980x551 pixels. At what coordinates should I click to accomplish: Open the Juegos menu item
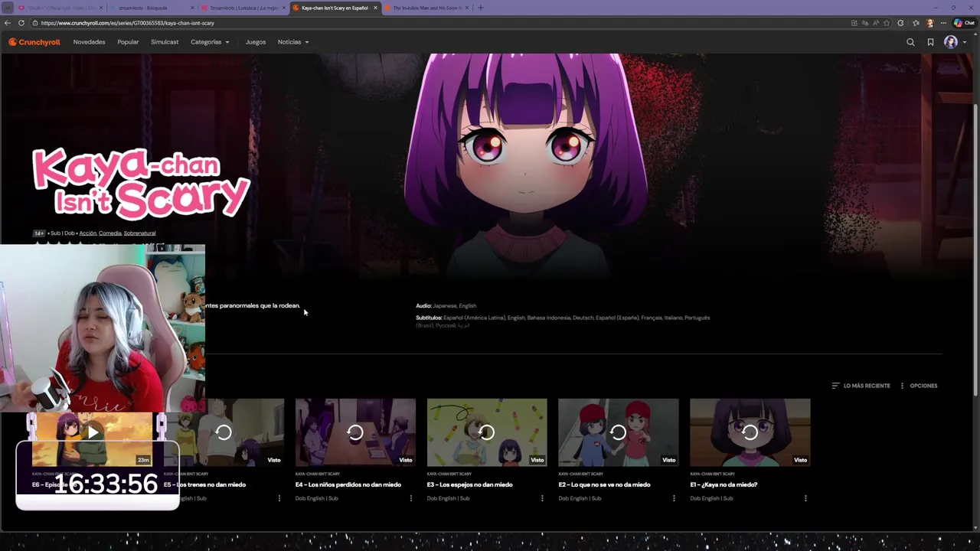click(256, 42)
